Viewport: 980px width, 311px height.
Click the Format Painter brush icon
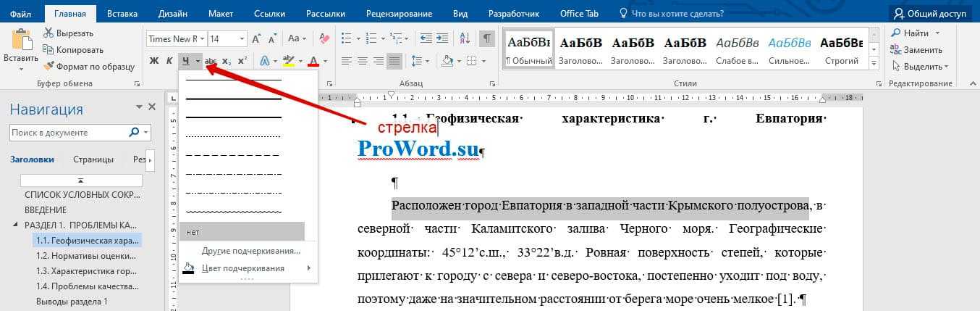click(x=50, y=66)
